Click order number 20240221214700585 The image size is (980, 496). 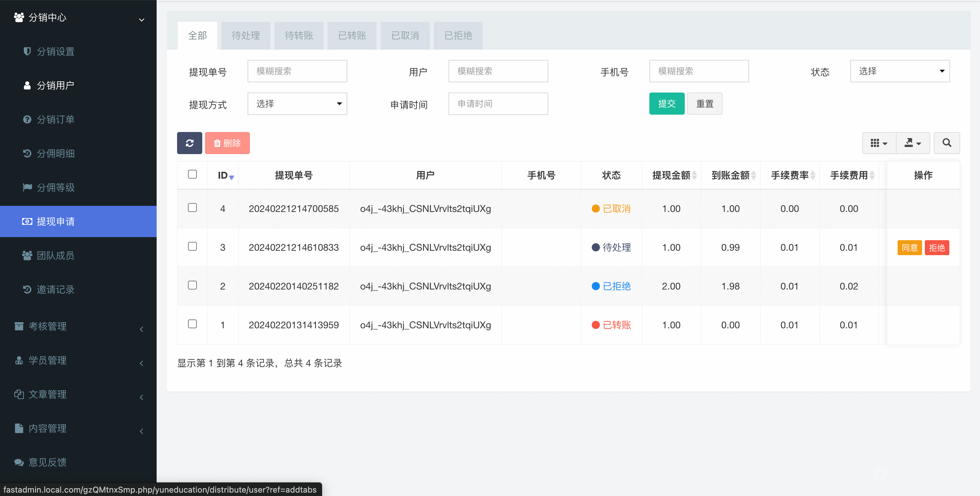coord(294,209)
